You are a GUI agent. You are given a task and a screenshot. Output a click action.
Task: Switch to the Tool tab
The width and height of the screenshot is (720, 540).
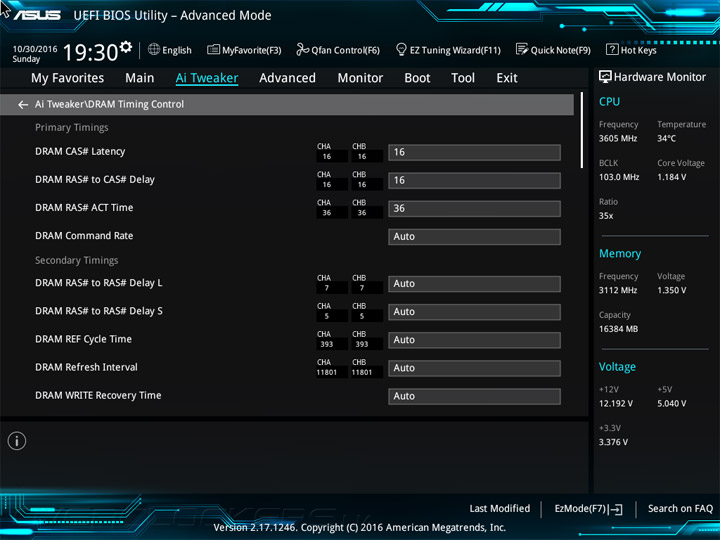[463, 78]
